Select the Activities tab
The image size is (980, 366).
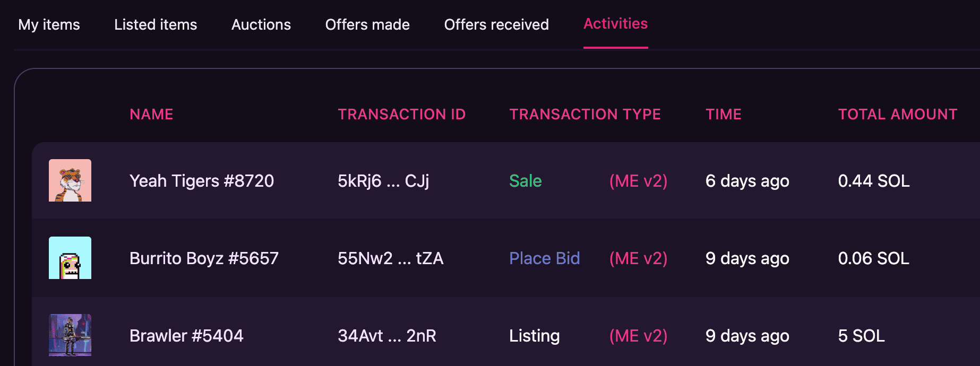point(615,23)
